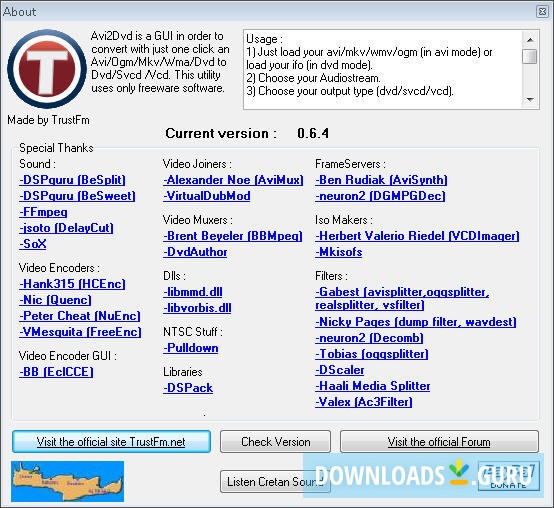Click the 'Video Joiners :' heading
Screen dimensions: 554x508
(197, 164)
